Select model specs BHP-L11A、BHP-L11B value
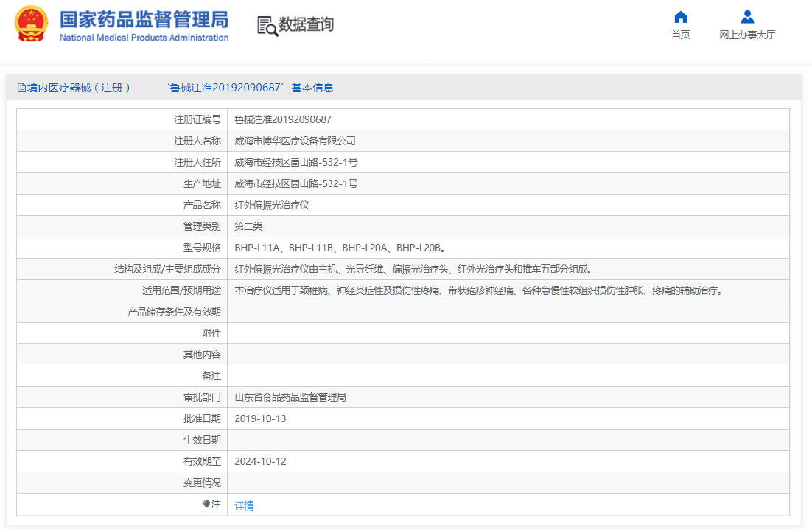The image size is (812, 529). pos(340,248)
